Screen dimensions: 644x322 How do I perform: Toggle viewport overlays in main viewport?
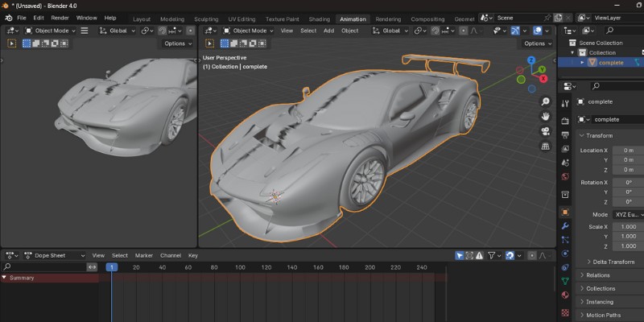point(537,31)
